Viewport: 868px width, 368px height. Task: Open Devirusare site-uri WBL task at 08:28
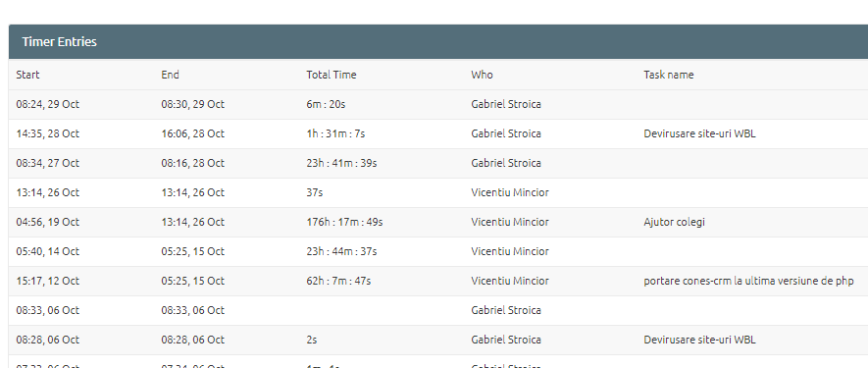pyautogui.click(x=699, y=340)
